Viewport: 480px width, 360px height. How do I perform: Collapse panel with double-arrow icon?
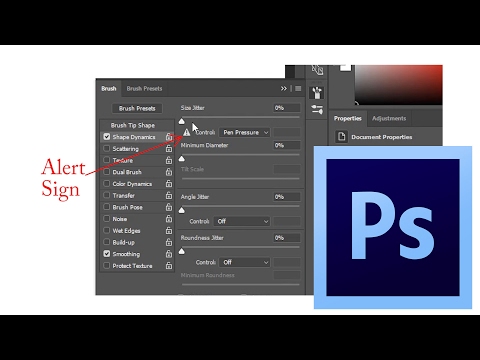point(283,88)
